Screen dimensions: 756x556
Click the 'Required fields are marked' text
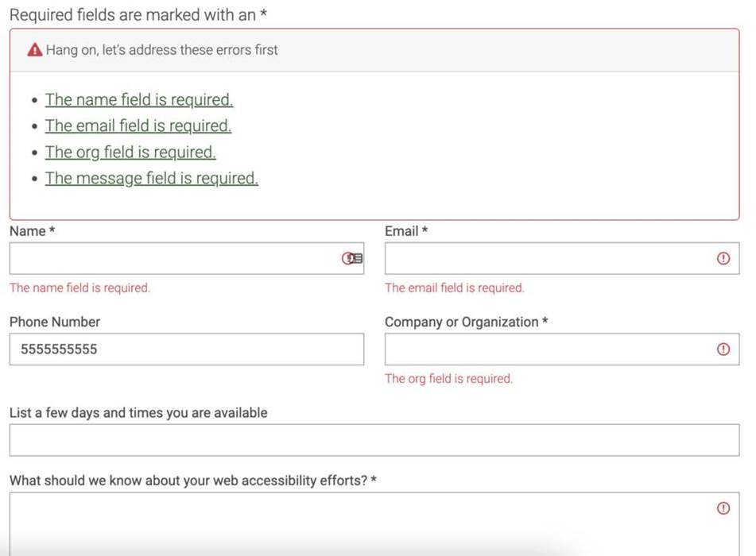[x=135, y=14]
